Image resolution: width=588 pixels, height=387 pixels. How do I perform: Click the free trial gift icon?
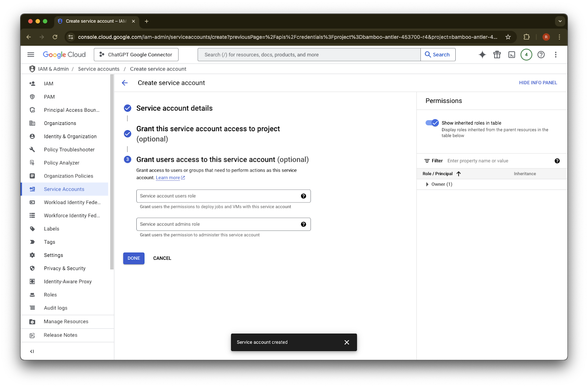[x=497, y=55]
